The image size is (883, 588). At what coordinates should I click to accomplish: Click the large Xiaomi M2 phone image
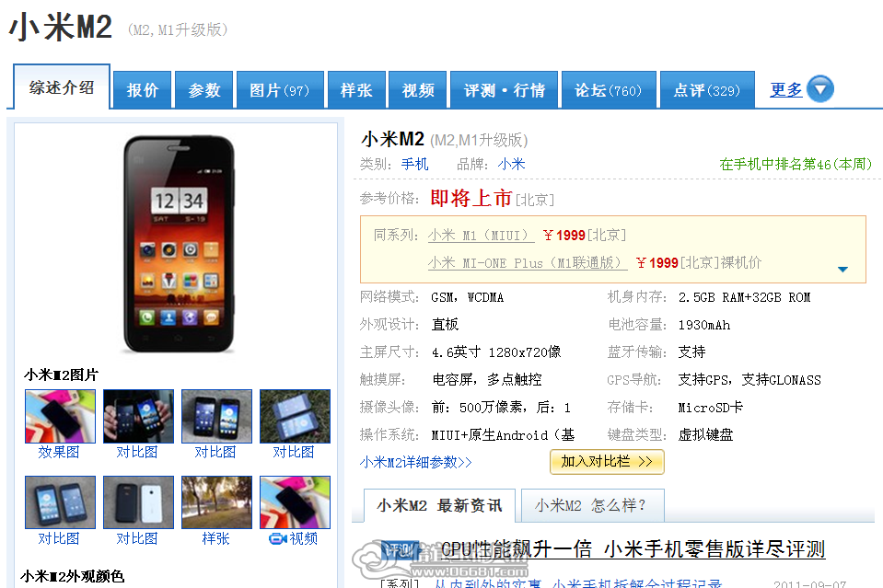tap(179, 244)
